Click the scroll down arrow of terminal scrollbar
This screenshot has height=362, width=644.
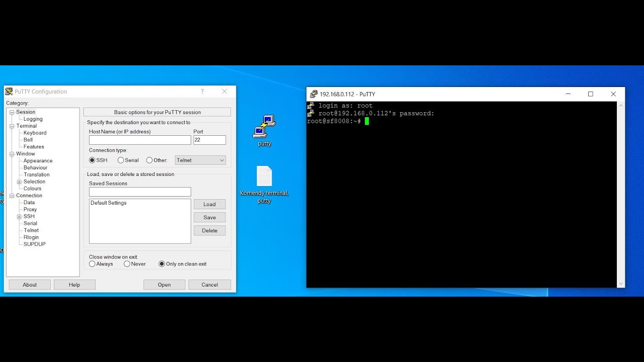tap(621, 284)
